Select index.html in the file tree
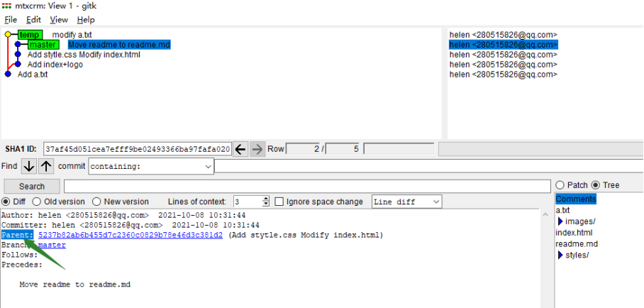The height and width of the screenshot is (308, 644). tap(574, 233)
